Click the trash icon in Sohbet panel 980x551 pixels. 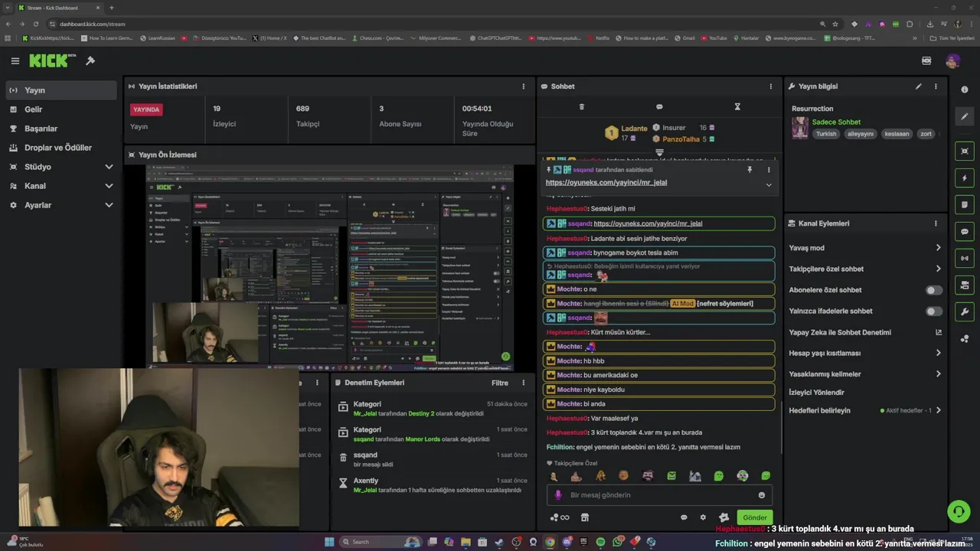tap(581, 106)
